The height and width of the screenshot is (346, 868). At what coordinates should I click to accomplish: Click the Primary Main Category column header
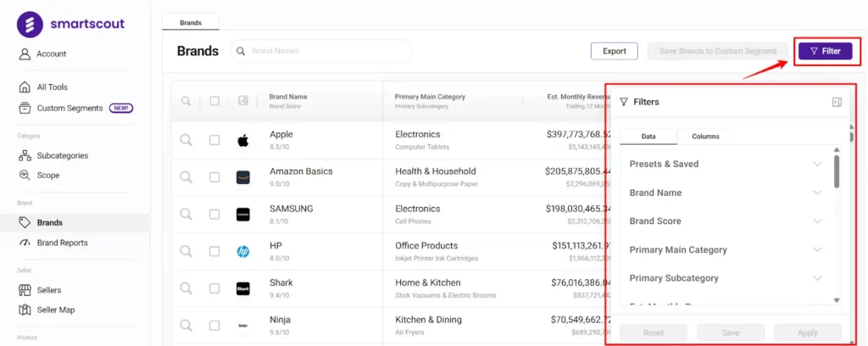coord(430,97)
